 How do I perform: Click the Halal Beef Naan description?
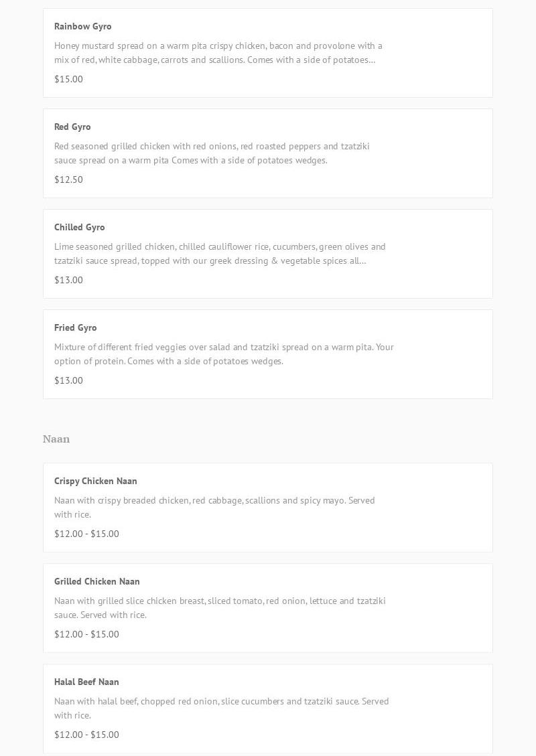[221, 708]
